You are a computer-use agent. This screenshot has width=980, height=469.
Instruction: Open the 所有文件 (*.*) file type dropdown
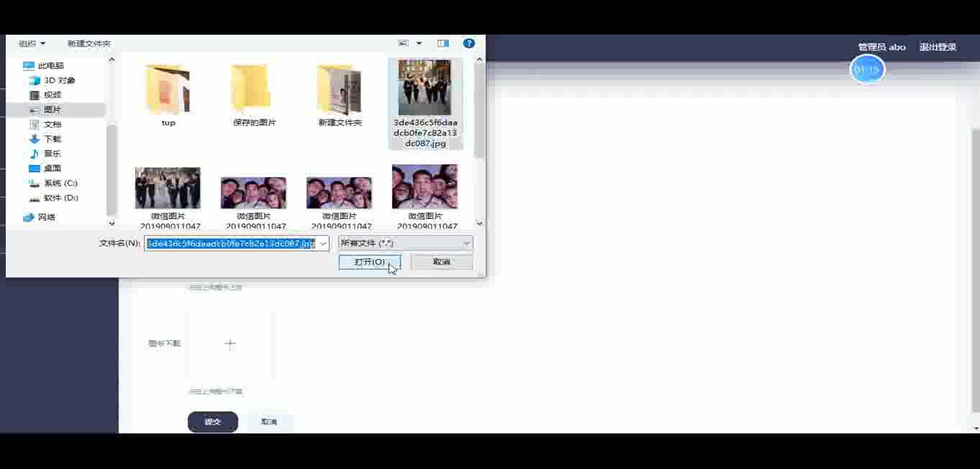point(406,243)
